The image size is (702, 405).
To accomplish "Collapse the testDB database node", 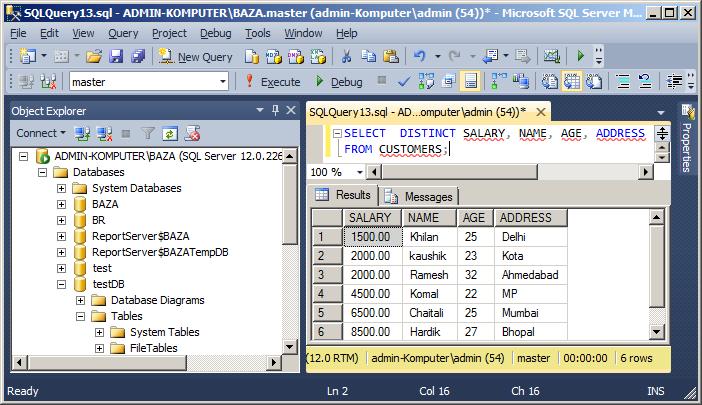I will coord(61,284).
